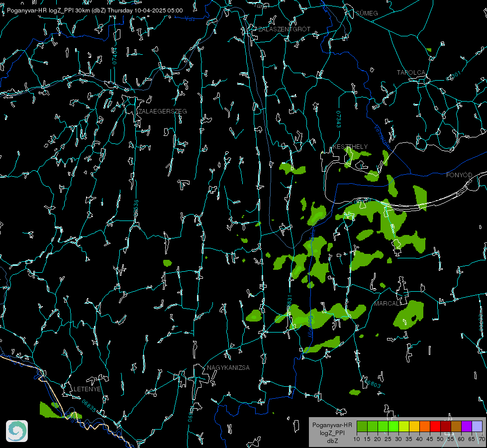This screenshot has height=448, width=487.
Task: Click the radar echo hole near Marcali
Action: [x=414, y=318]
